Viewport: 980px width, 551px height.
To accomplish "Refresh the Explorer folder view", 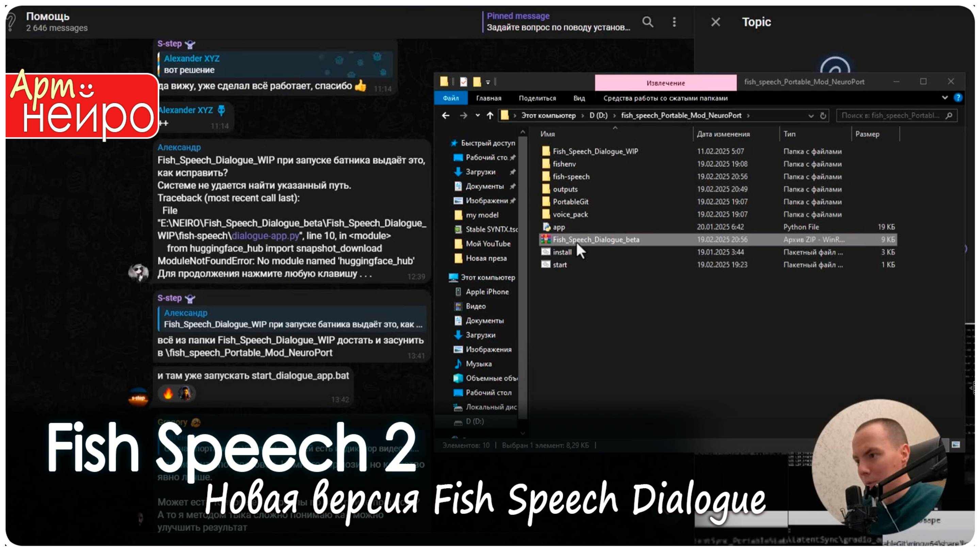I will click(x=823, y=116).
